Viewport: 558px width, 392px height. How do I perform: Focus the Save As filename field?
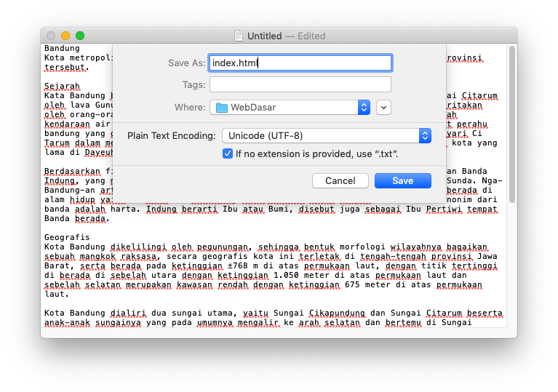pyautogui.click(x=300, y=63)
